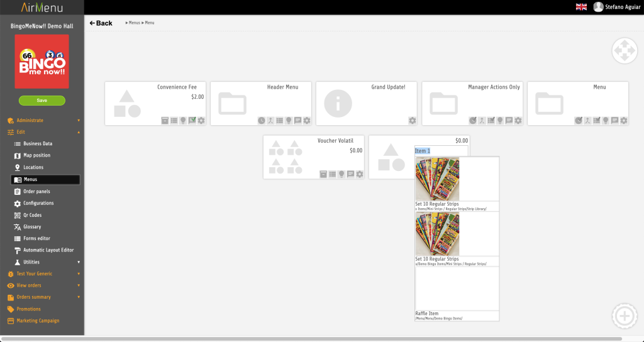Viewport: 644px width, 342px height.
Task: Toggle checked comment icon on Convenience Fee card
Action: 192,121
